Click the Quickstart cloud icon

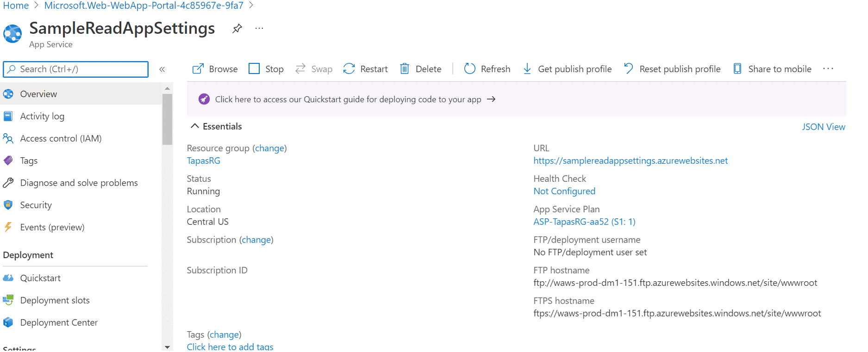[x=8, y=278]
